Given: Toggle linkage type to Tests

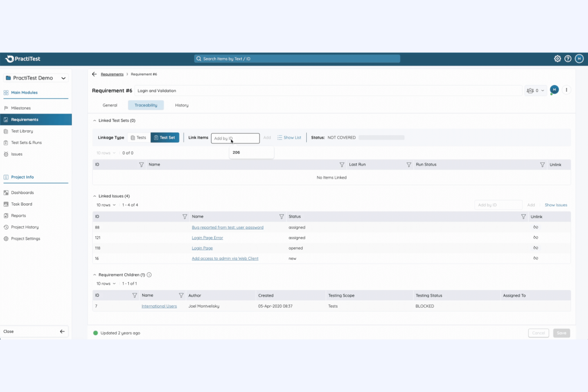Looking at the screenshot, I should 139,137.
